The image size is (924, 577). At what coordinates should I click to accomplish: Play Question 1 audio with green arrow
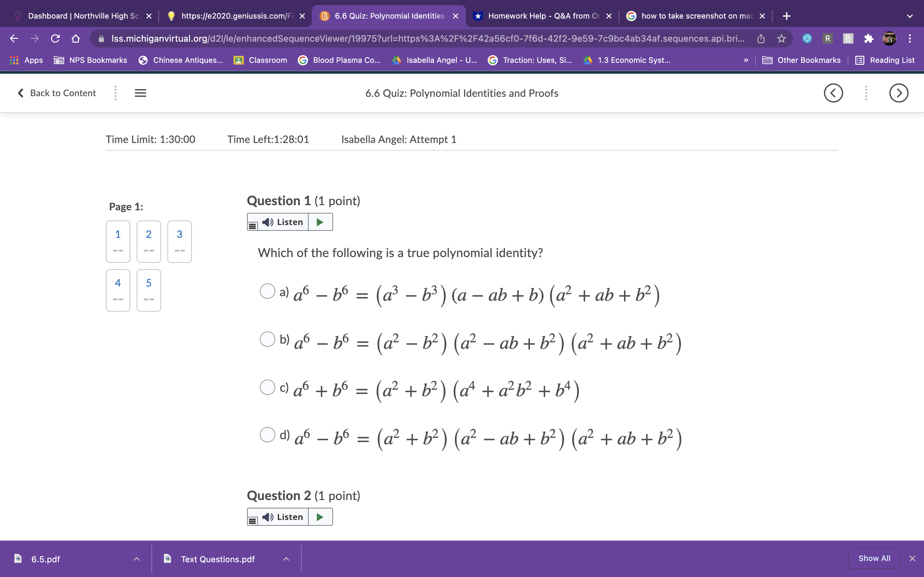(320, 222)
